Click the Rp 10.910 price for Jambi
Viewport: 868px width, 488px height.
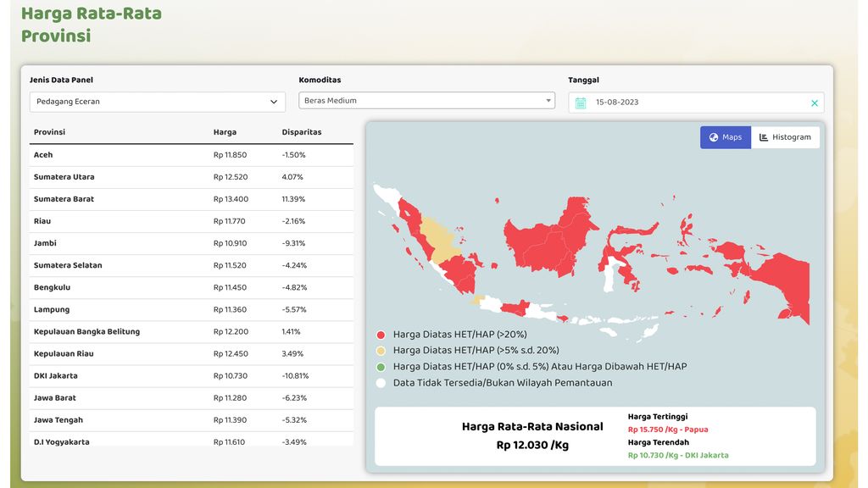[231, 243]
